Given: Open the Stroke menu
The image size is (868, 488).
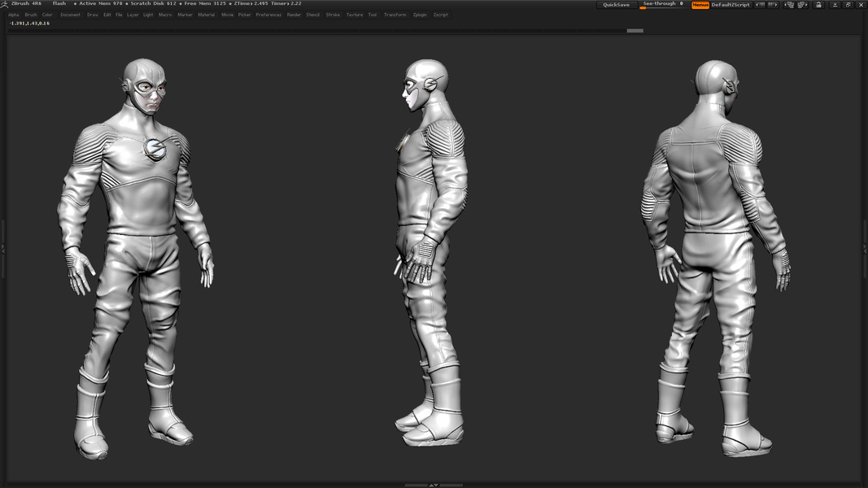Looking at the screenshot, I should 333,15.
